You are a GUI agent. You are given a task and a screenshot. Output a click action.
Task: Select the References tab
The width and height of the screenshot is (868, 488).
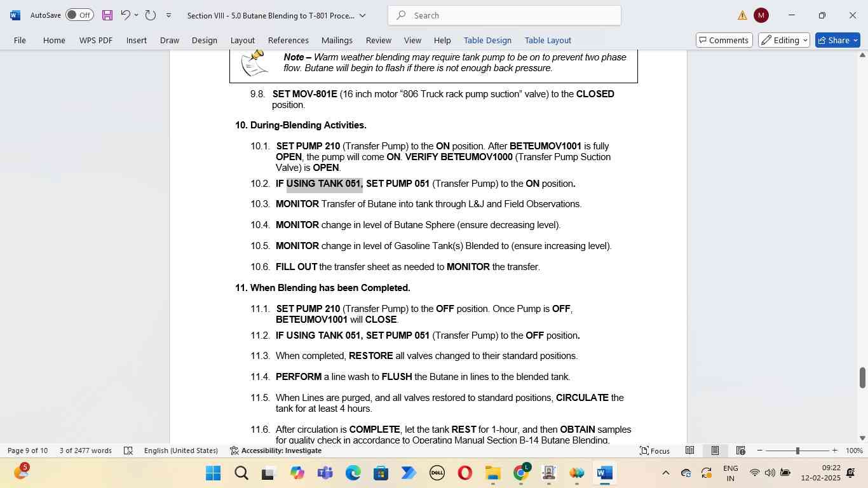tap(288, 40)
